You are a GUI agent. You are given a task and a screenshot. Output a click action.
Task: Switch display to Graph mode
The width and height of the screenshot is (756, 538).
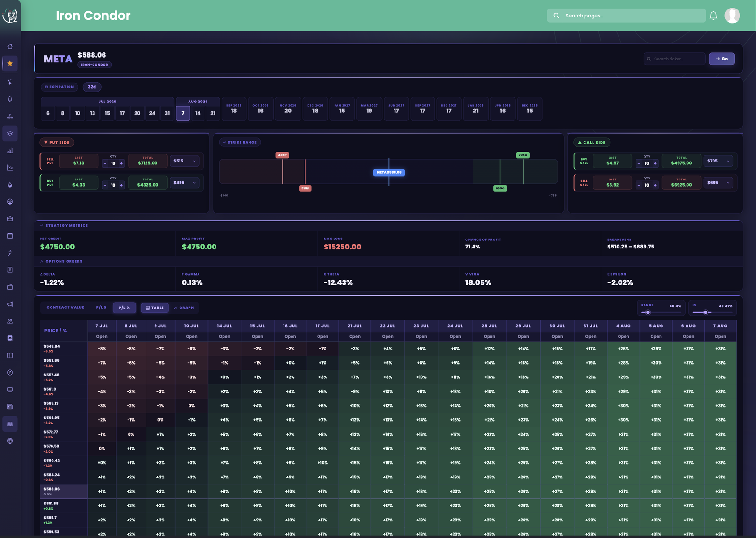pyautogui.click(x=184, y=307)
